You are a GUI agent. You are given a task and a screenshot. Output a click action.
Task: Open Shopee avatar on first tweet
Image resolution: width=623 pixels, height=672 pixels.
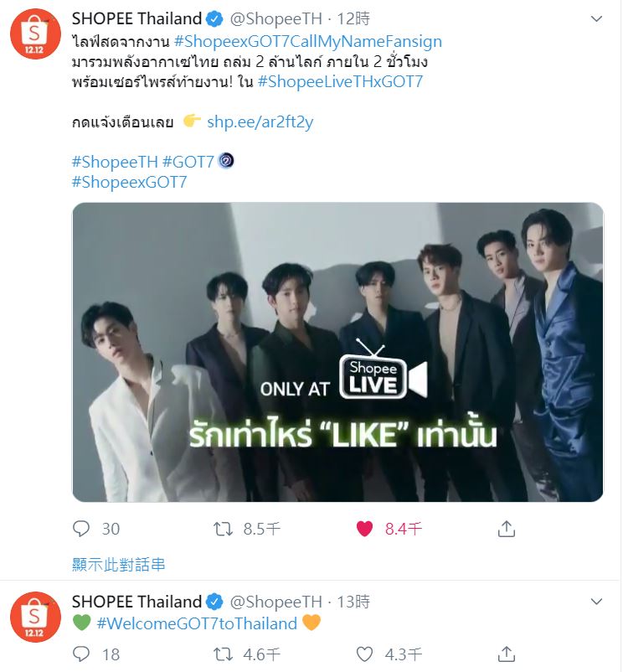pos(35,37)
